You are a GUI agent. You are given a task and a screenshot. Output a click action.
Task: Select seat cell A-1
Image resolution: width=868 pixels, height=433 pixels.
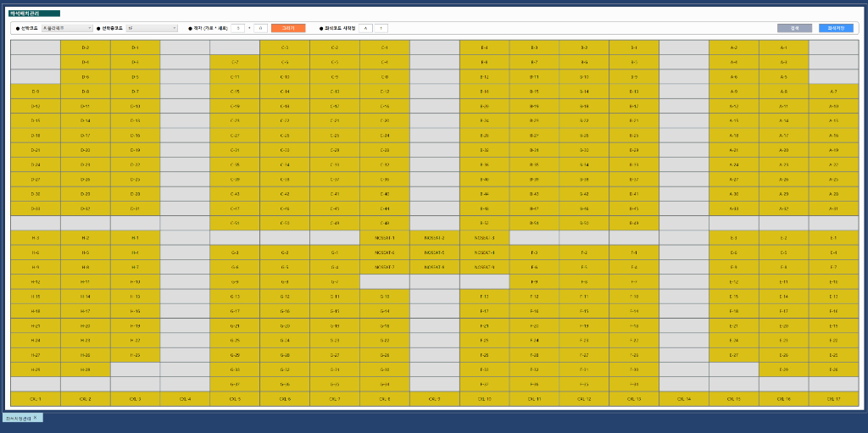click(783, 47)
